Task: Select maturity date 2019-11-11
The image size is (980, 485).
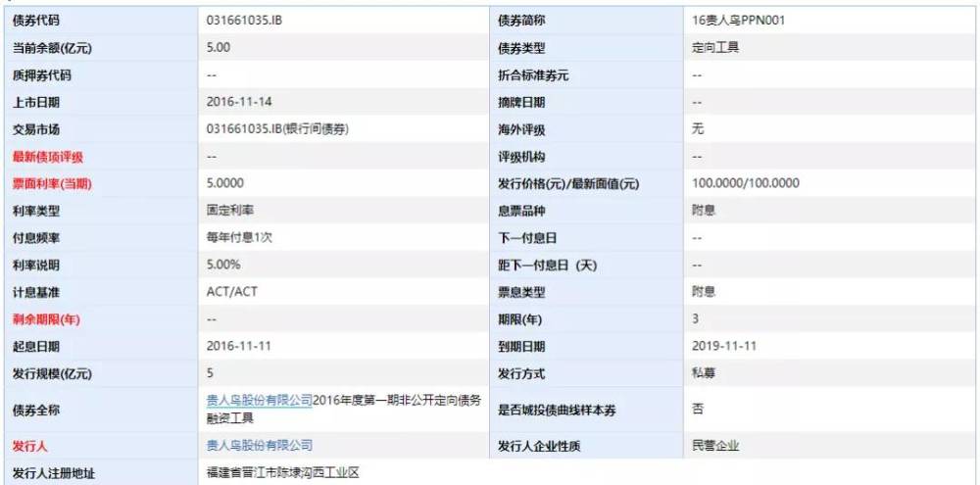Action: click(x=724, y=346)
